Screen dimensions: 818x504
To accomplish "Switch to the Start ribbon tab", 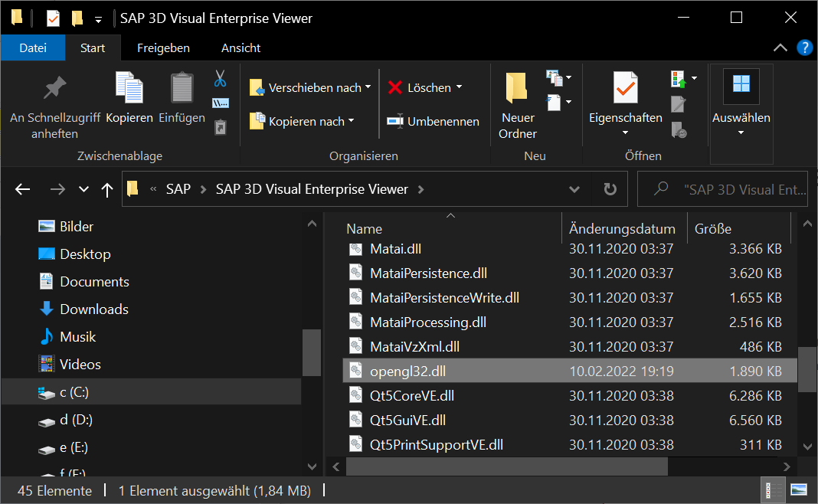I will point(93,48).
